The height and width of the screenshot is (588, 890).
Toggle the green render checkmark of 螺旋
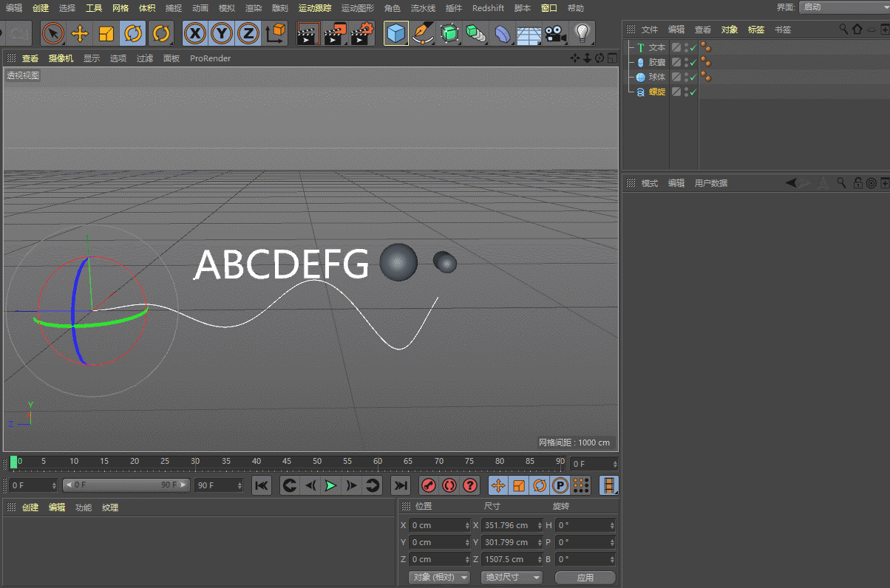tap(692, 92)
